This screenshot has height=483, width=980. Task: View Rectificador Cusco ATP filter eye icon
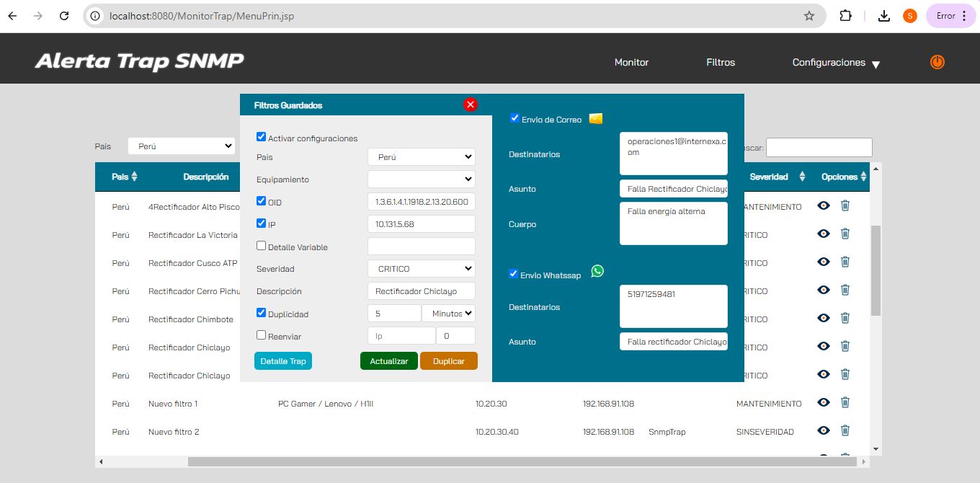pos(824,262)
